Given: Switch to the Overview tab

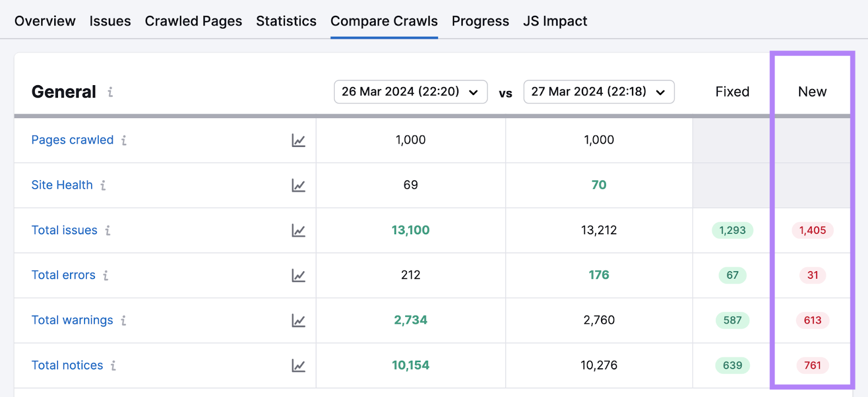Looking at the screenshot, I should pos(45,21).
